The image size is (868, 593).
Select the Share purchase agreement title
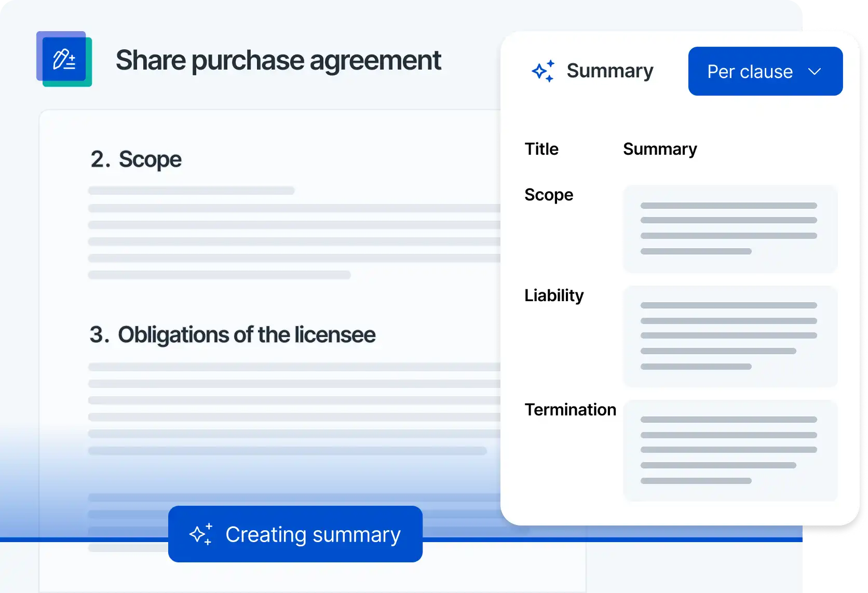(278, 60)
